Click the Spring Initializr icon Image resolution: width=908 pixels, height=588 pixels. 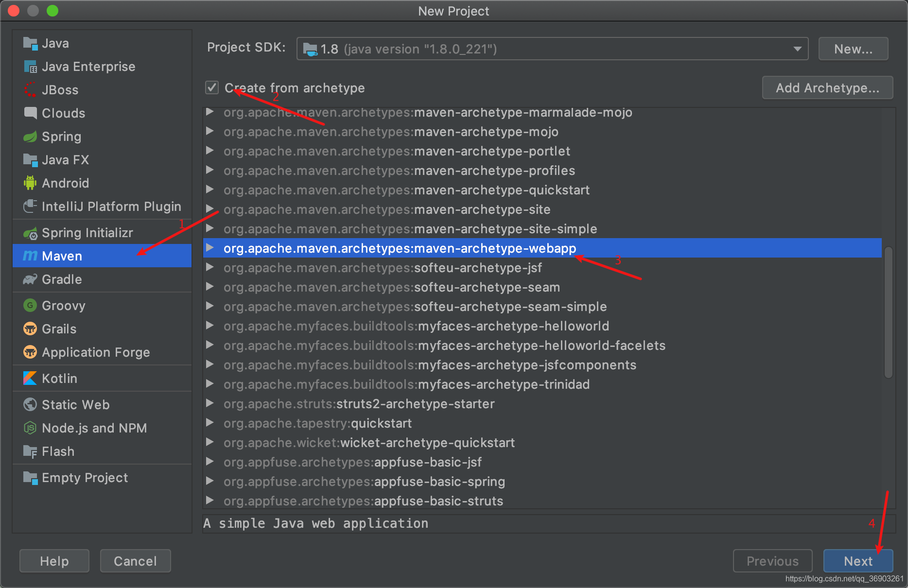coord(30,233)
